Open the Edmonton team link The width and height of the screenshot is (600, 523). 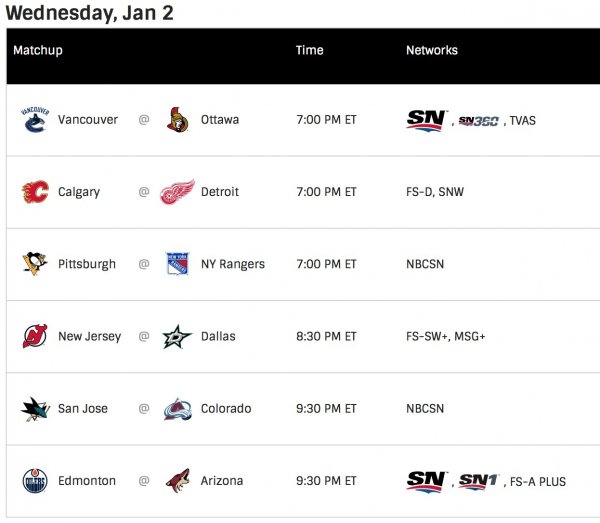tap(87, 481)
